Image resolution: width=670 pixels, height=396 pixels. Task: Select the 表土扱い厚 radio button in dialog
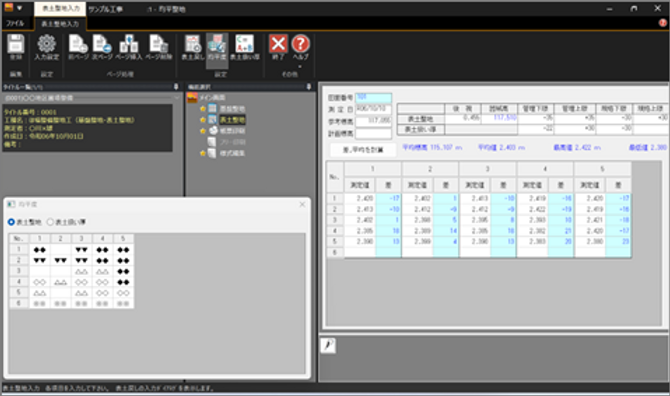pyautogui.click(x=50, y=222)
